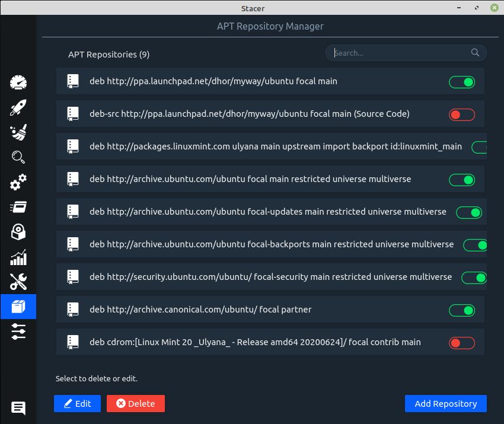This screenshot has height=424, width=504.
Task: Open Services gears page
Action: 18,182
